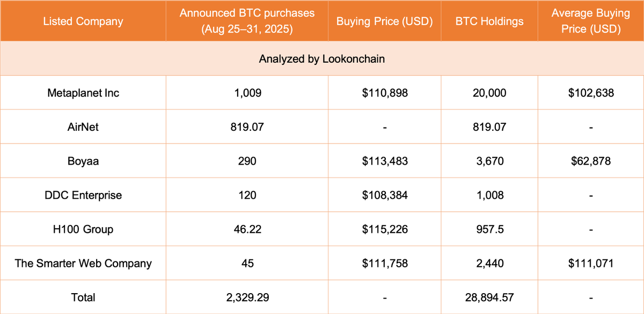Select the $111,071 average price cell
The height and width of the screenshot is (314, 644).
click(x=591, y=263)
